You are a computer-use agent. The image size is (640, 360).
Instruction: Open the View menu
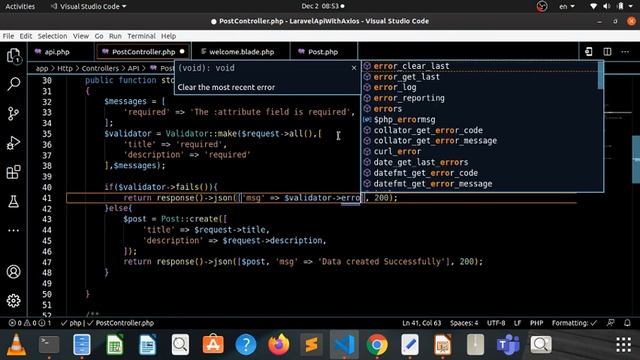[81, 36]
